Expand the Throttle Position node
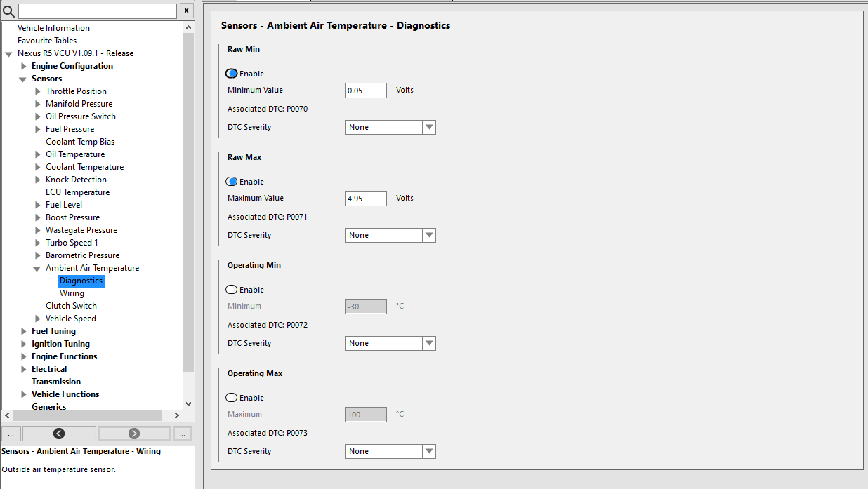868x489 pixels. (38, 91)
